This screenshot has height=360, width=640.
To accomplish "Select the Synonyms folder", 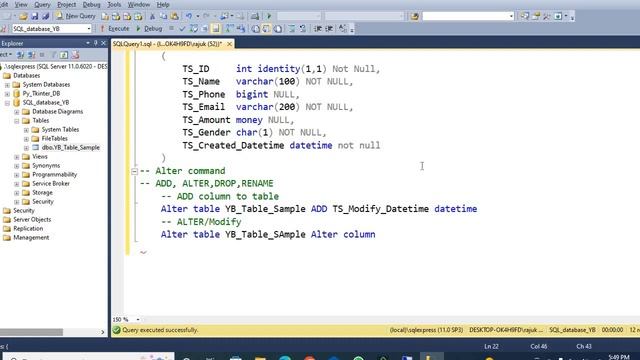I will 46,166.
